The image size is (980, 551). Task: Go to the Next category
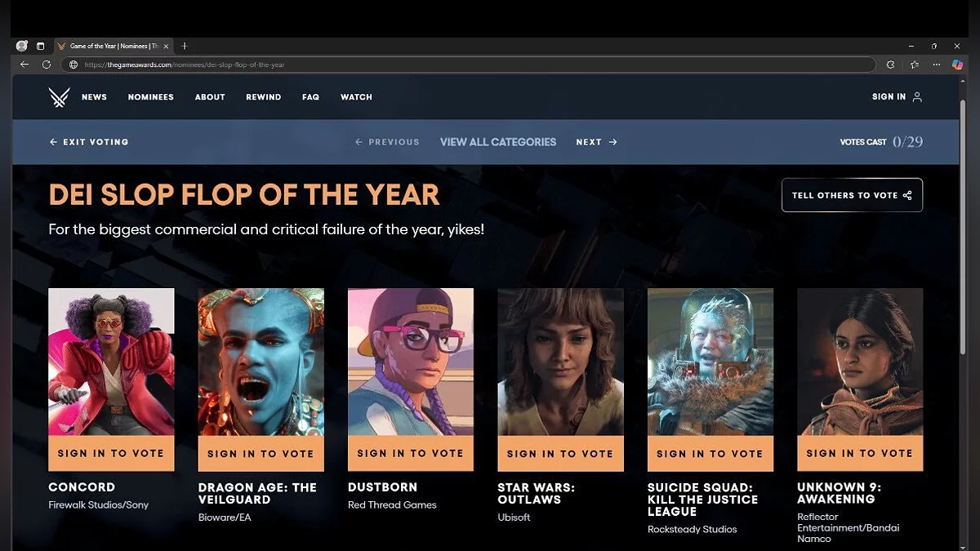click(596, 142)
